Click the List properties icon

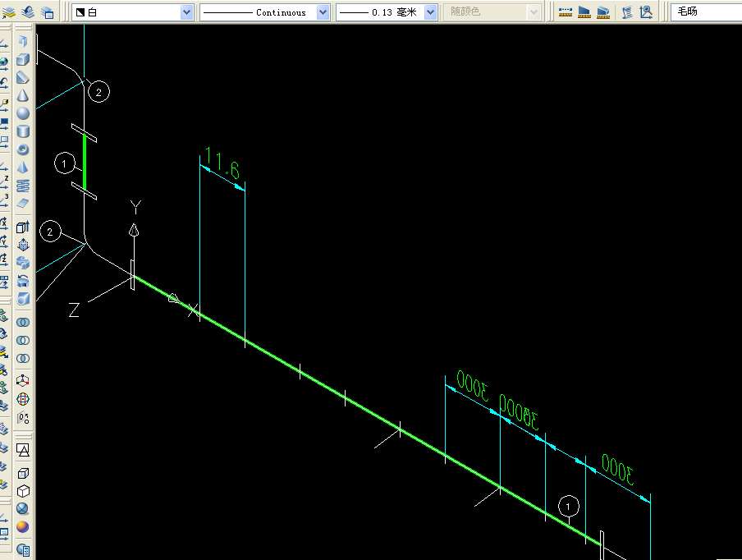pyautogui.click(x=627, y=11)
